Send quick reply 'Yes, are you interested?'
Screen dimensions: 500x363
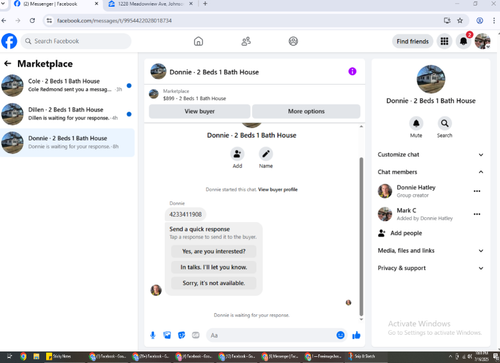(214, 251)
